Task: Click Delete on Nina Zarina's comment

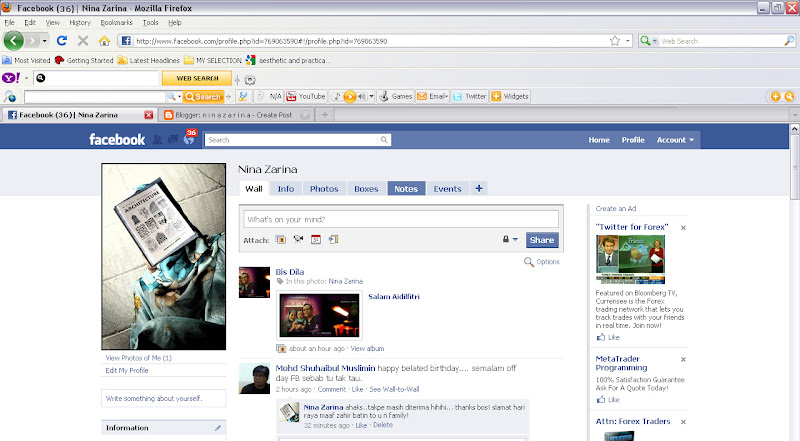Action: pyautogui.click(x=383, y=425)
